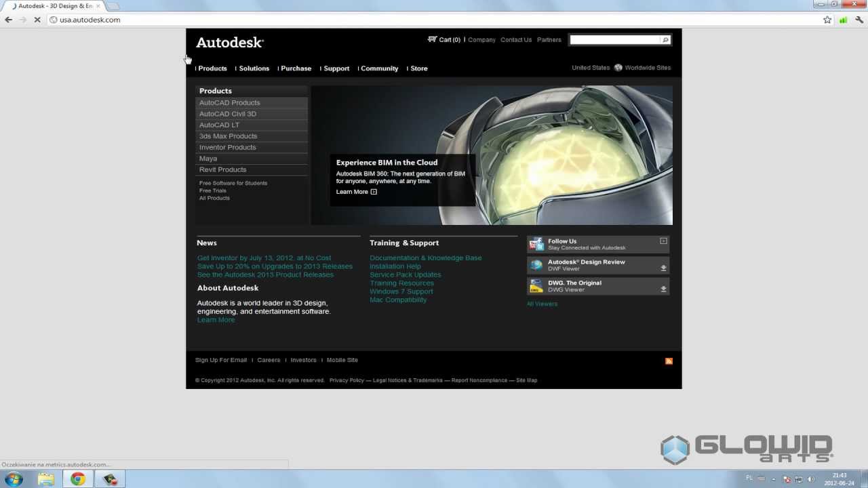Click the site search input field
Screen dimensions: 868x488
coord(614,40)
